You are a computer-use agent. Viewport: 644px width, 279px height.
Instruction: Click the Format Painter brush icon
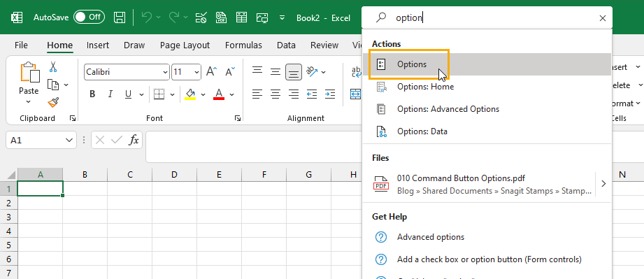click(53, 102)
